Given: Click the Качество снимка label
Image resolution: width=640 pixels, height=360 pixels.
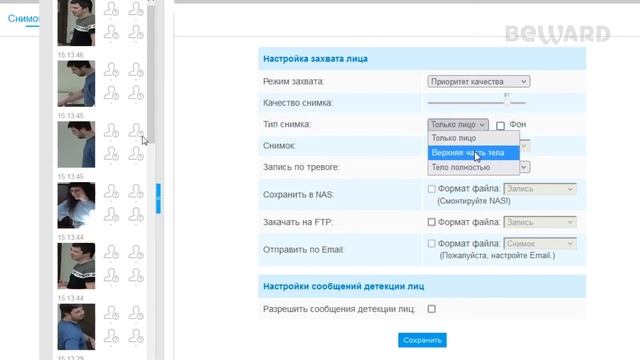Looking at the screenshot, I should tap(298, 103).
